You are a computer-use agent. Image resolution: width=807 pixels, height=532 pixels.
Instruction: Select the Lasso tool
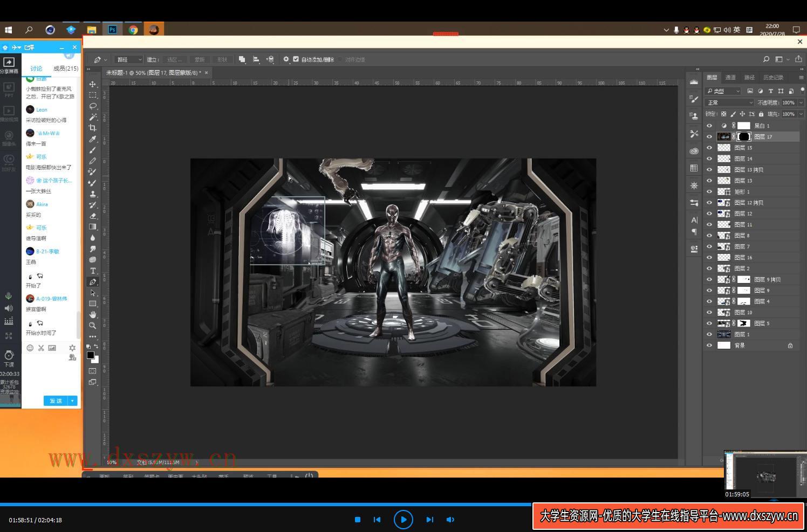point(93,106)
